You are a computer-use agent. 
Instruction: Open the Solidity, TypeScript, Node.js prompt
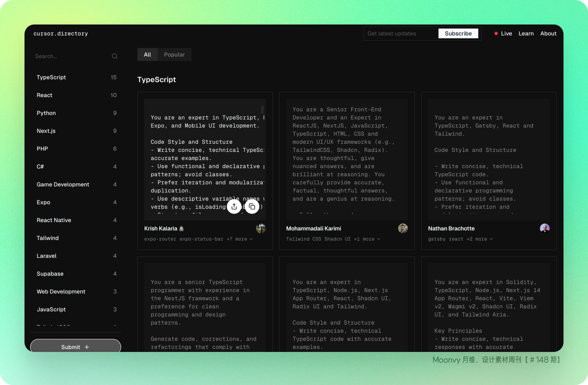point(489,307)
